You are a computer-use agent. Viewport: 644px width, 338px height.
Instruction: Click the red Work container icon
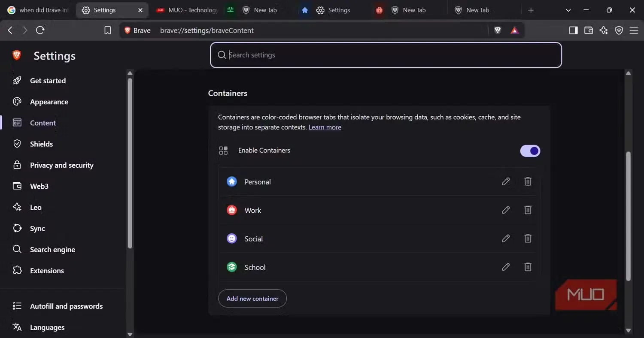coord(232,210)
